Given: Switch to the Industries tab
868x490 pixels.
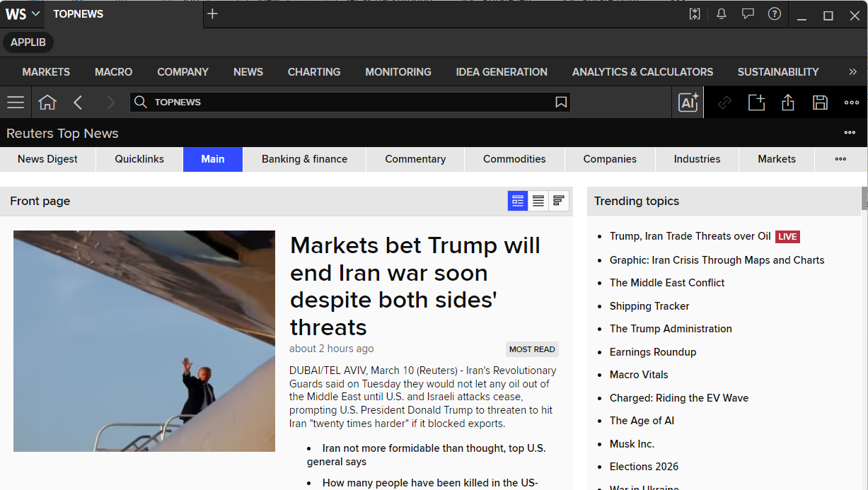Looking at the screenshot, I should [x=697, y=159].
